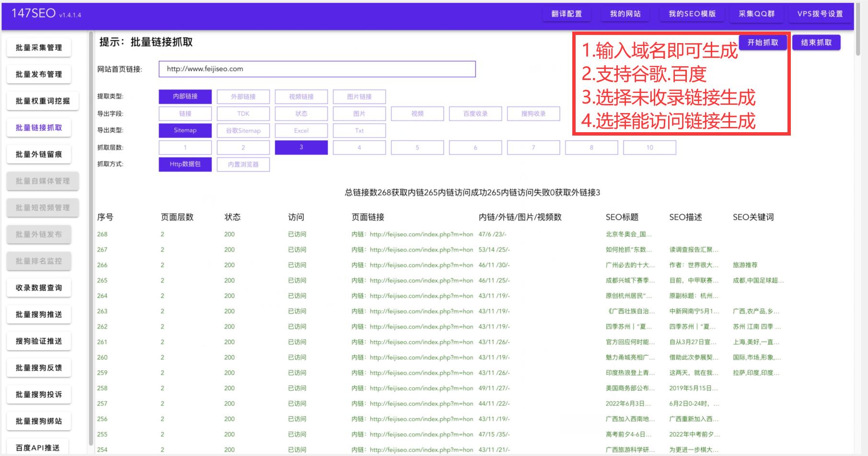Choose Excel as the export type

point(301,130)
